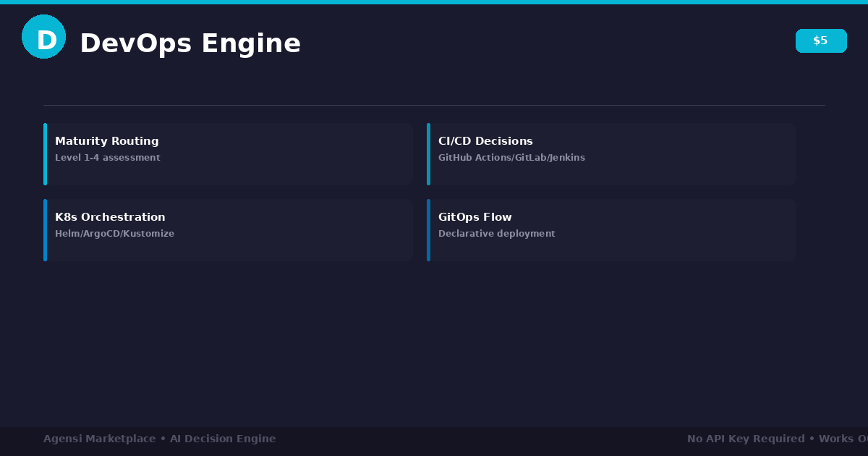Open the Maturity Routing card

(x=228, y=154)
